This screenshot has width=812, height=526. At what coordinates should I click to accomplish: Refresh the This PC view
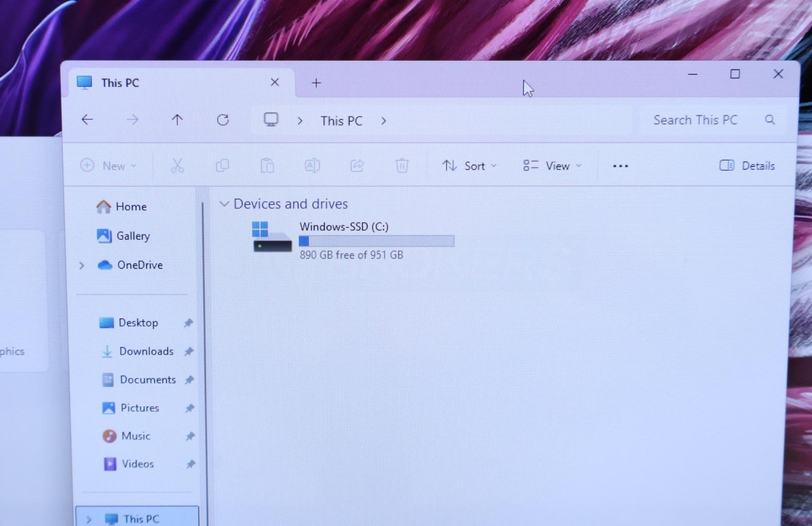223,120
